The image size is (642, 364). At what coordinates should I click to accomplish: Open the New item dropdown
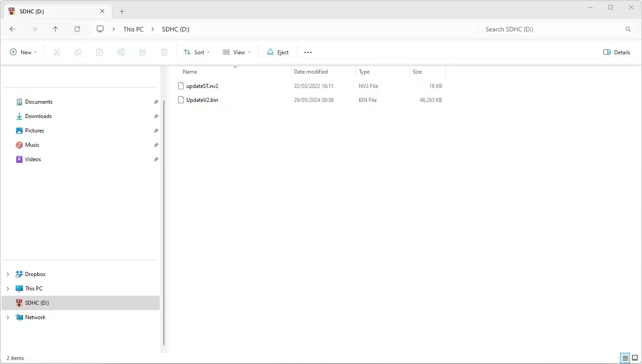[x=23, y=52]
